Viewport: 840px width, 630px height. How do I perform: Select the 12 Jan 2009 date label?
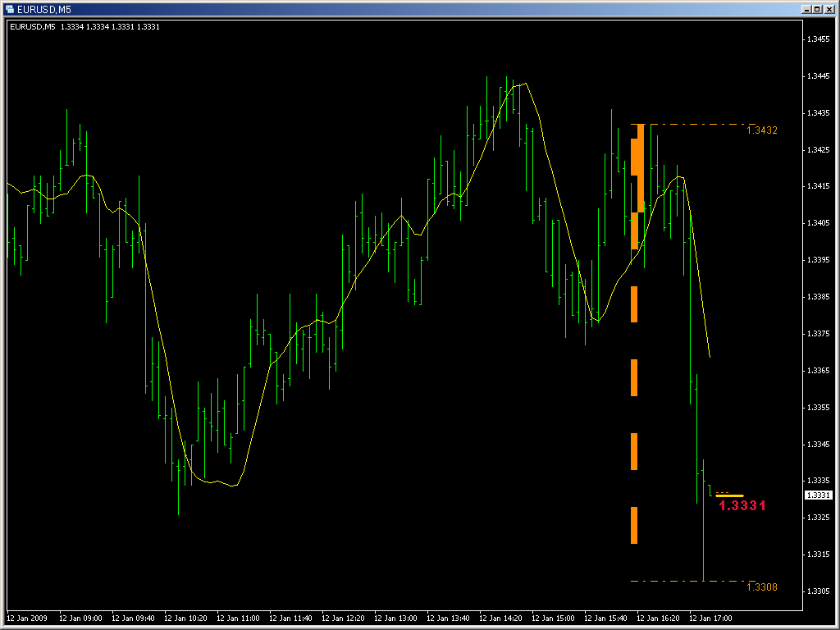tap(27, 619)
